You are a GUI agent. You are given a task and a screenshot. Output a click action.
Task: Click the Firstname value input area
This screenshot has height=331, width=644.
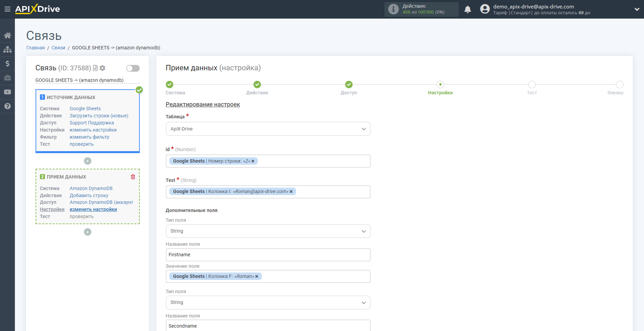point(268,277)
